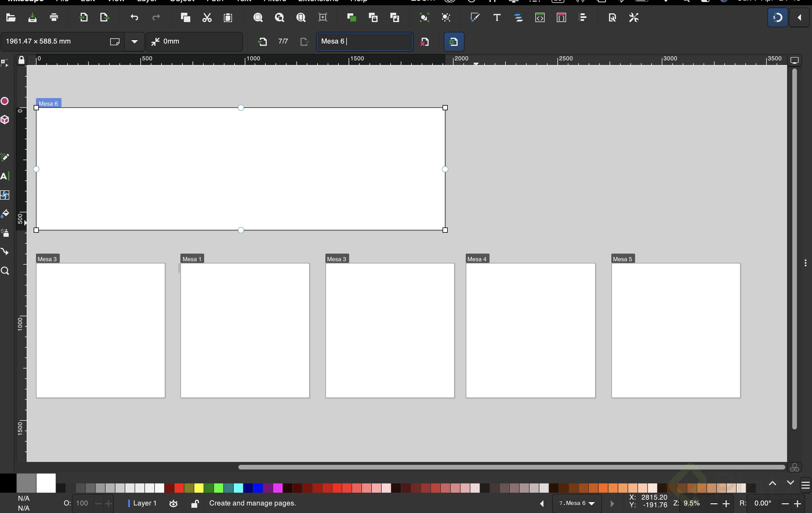Image resolution: width=812 pixels, height=513 pixels.
Task: Delete page with red X icon
Action: coord(425,42)
